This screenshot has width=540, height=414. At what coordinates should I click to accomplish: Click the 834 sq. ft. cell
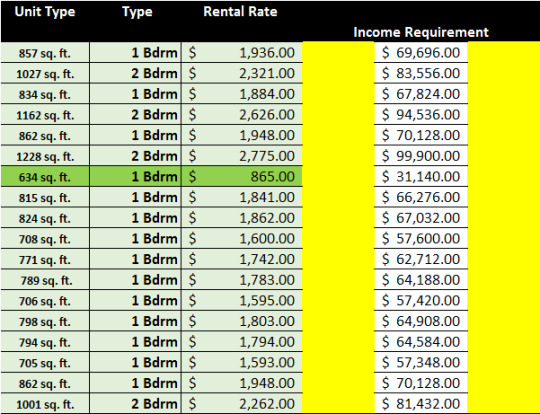[x=45, y=94]
